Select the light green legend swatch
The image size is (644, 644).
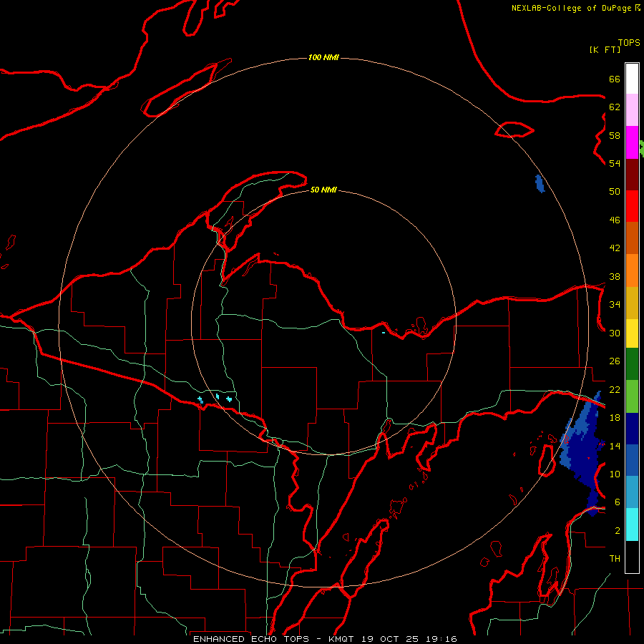pos(632,396)
